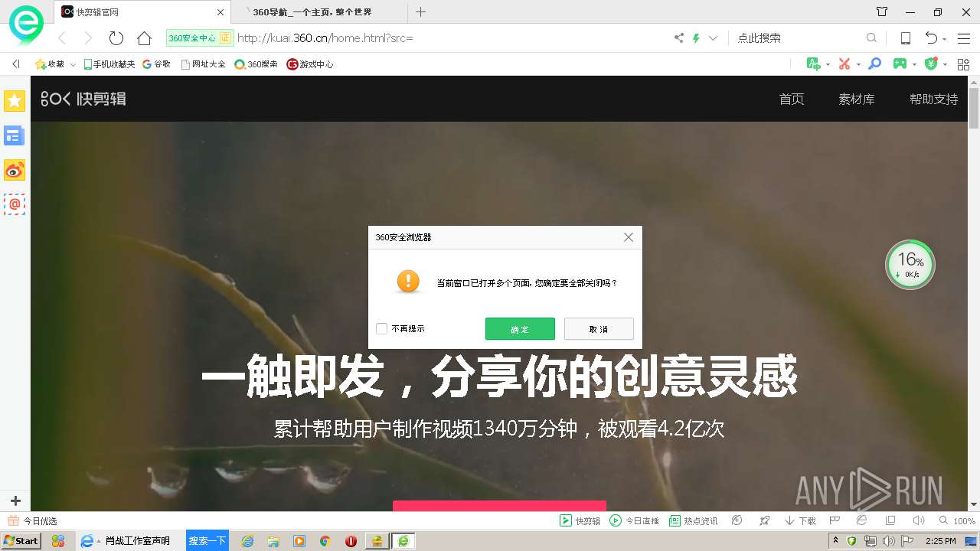980x551 pixels.
Task: Expand the screenshot scissors dropdown arrow
Action: (857, 65)
